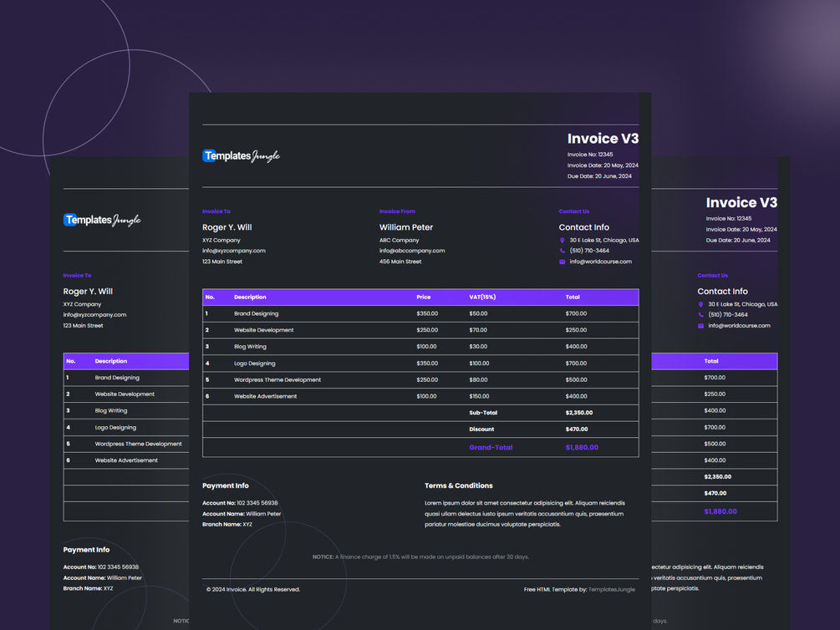This screenshot has width=840, height=630.
Task: Click the $2,350.00 amount on the right invoice
Action: pyautogui.click(x=717, y=477)
